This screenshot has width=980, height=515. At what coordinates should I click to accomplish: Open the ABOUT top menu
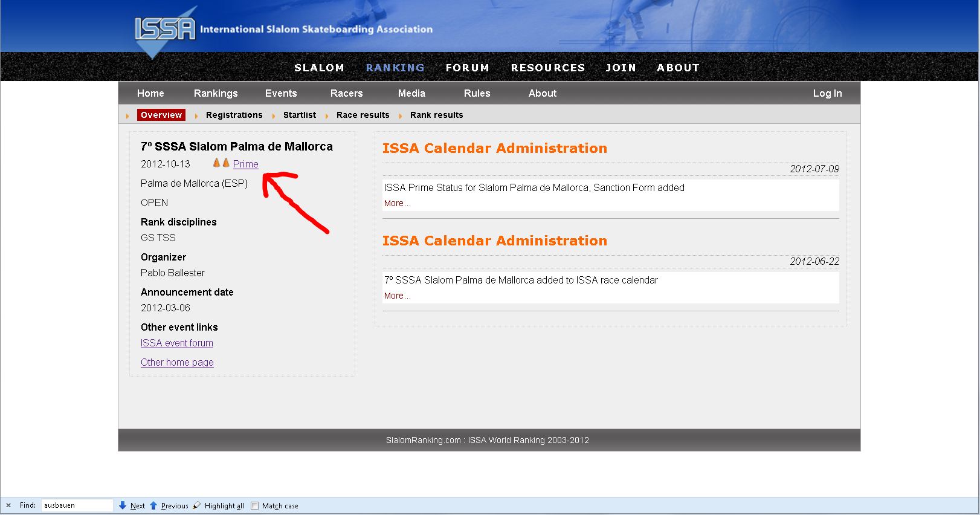coord(678,68)
